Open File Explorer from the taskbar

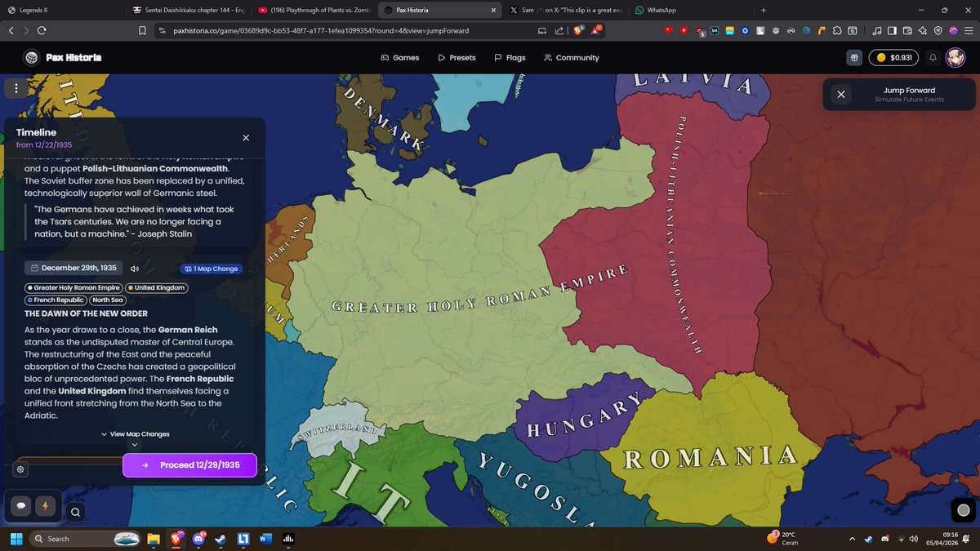coord(154,539)
